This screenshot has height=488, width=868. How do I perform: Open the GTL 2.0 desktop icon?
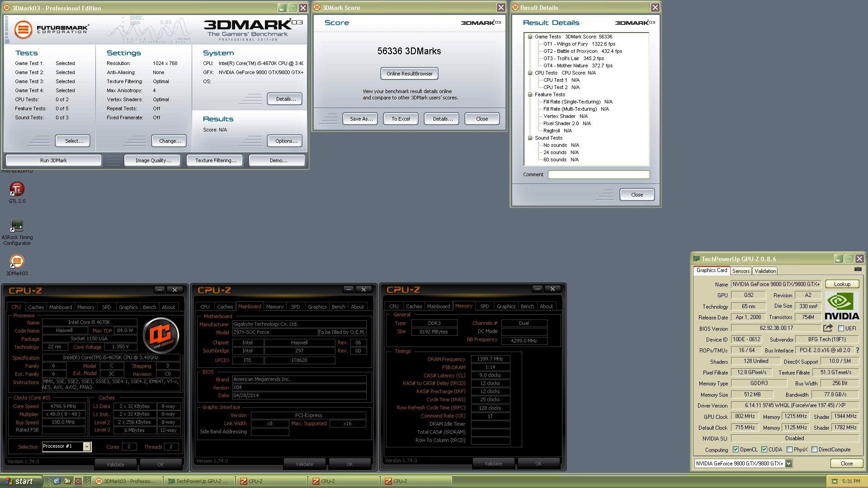pos(17,189)
